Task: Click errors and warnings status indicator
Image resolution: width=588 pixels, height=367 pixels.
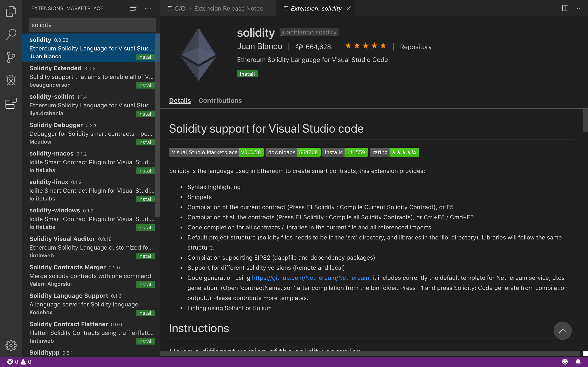Action: coord(19,362)
